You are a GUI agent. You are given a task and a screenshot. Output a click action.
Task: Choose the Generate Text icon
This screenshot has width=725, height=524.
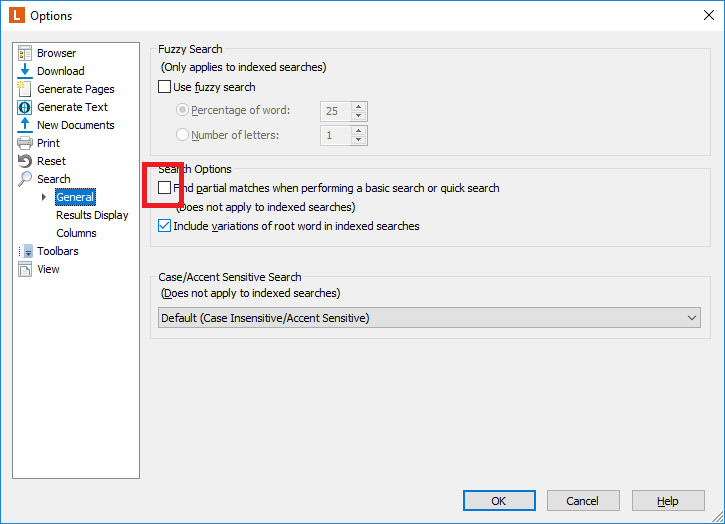pos(25,107)
